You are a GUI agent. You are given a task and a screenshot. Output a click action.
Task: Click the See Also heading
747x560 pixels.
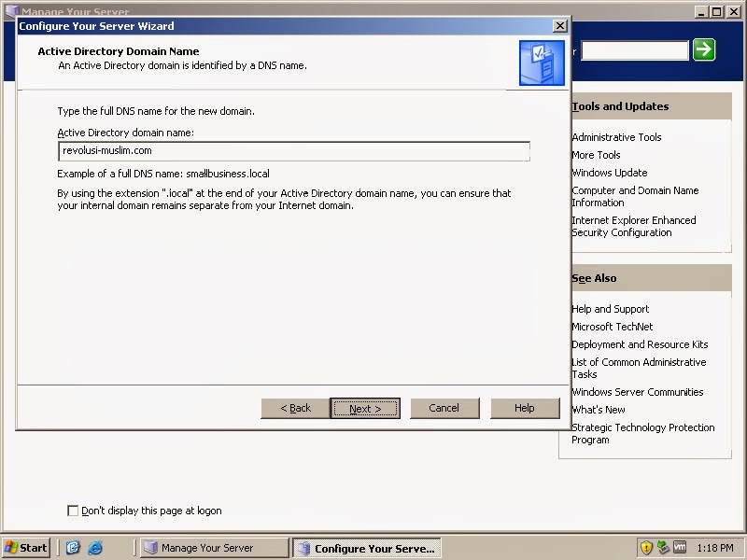tap(594, 278)
